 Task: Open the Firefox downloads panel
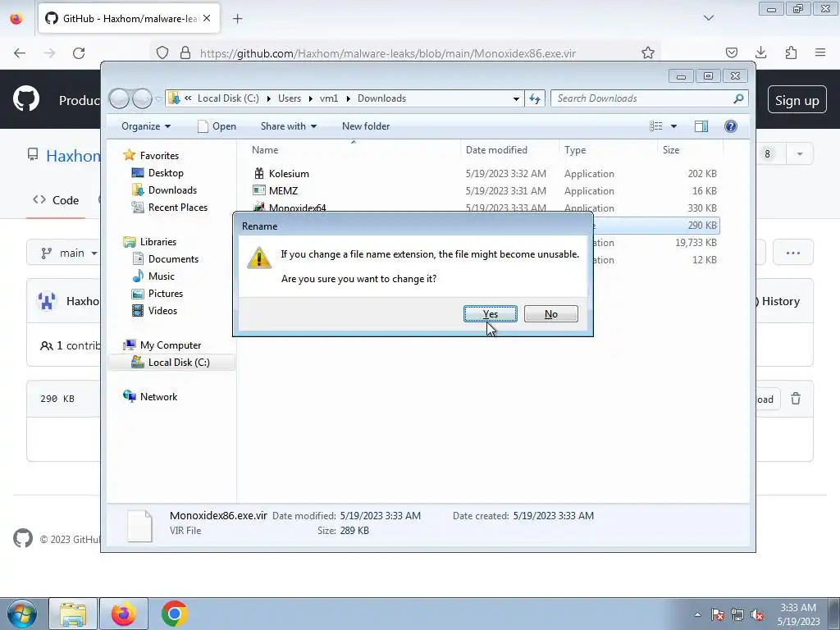tap(760, 52)
